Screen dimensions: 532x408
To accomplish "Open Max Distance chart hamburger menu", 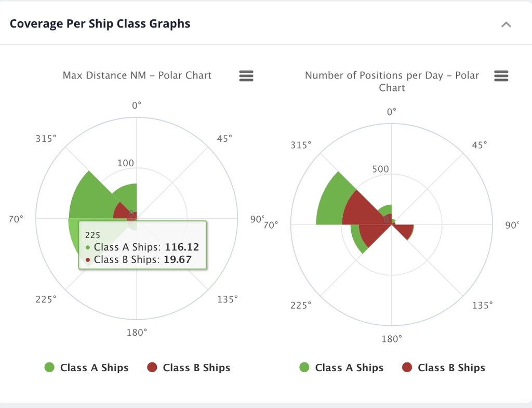I will (246, 76).
